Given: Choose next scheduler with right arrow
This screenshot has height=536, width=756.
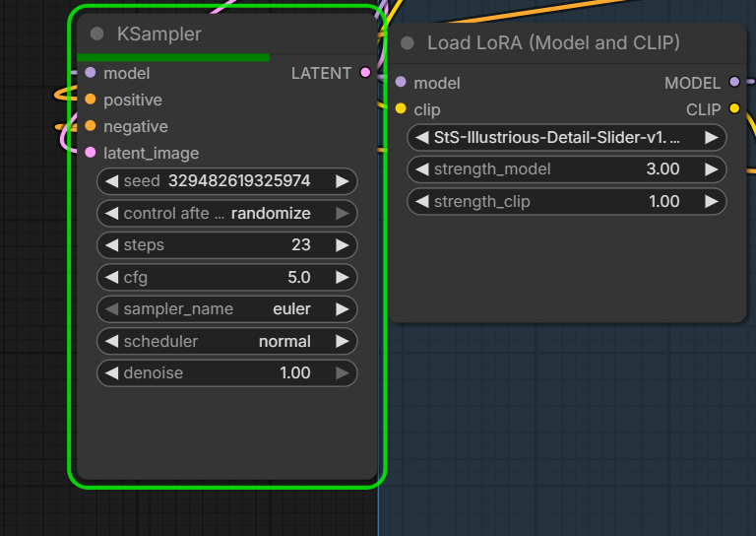Looking at the screenshot, I should [343, 342].
